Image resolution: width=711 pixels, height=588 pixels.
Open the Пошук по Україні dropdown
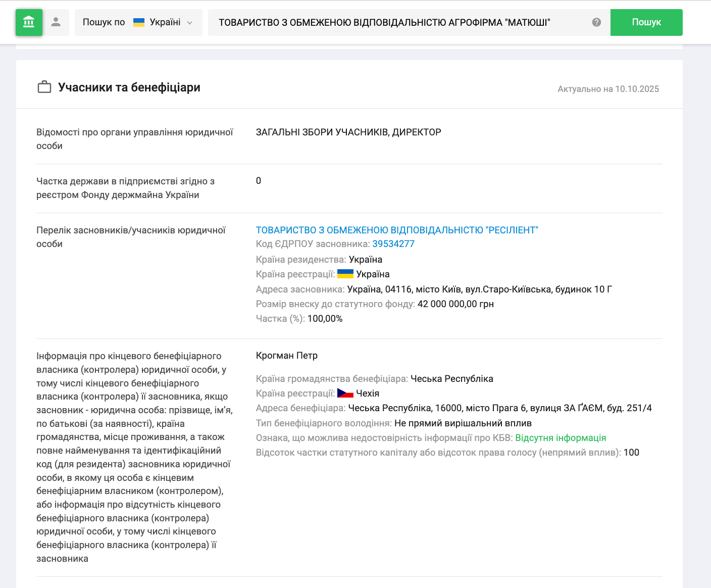[138, 22]
